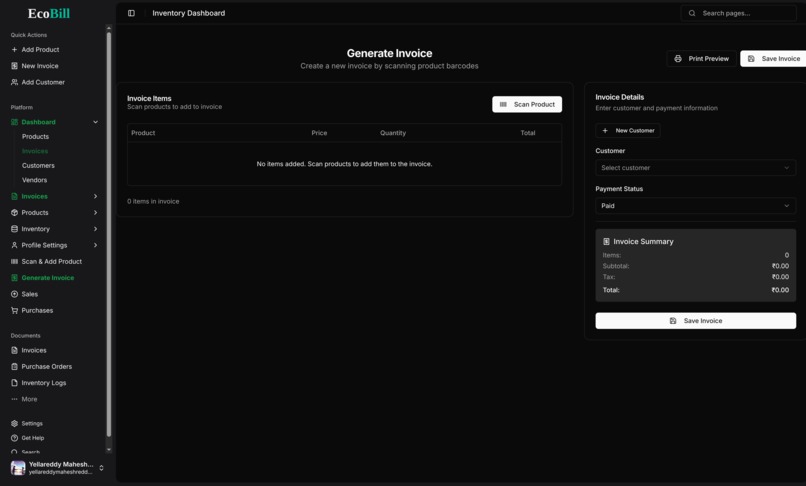Click the Search pages input field
Screen dimensions: 806x486
(739, 13)
